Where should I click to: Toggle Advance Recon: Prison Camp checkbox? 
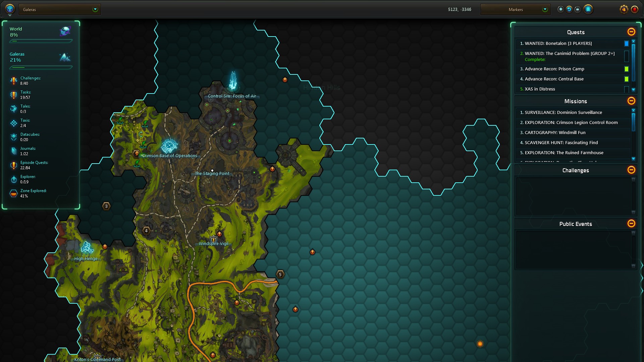[626, 69]
